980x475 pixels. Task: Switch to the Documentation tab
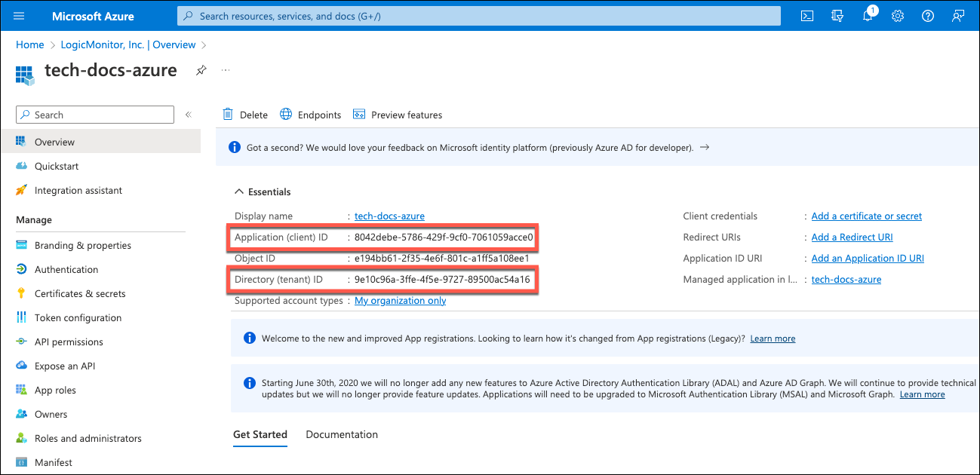click(x=342, y=434)
